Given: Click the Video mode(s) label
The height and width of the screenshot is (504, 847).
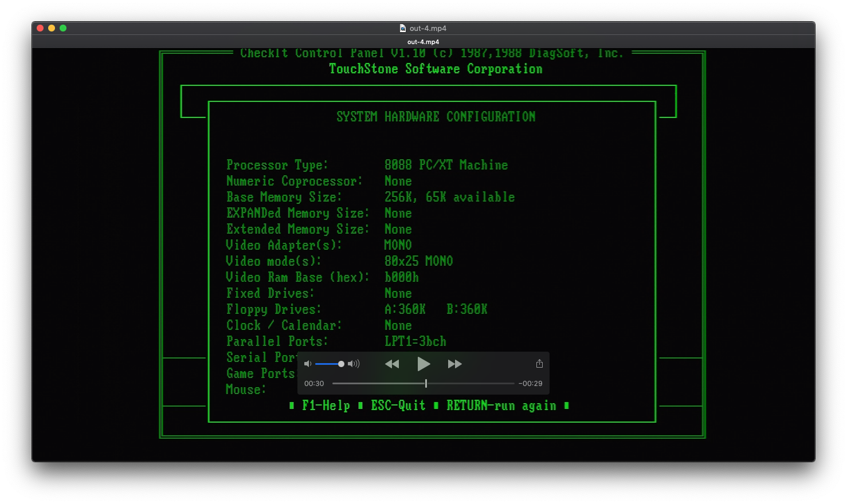Looking at the screenshot, I should [x=274, y=261].
